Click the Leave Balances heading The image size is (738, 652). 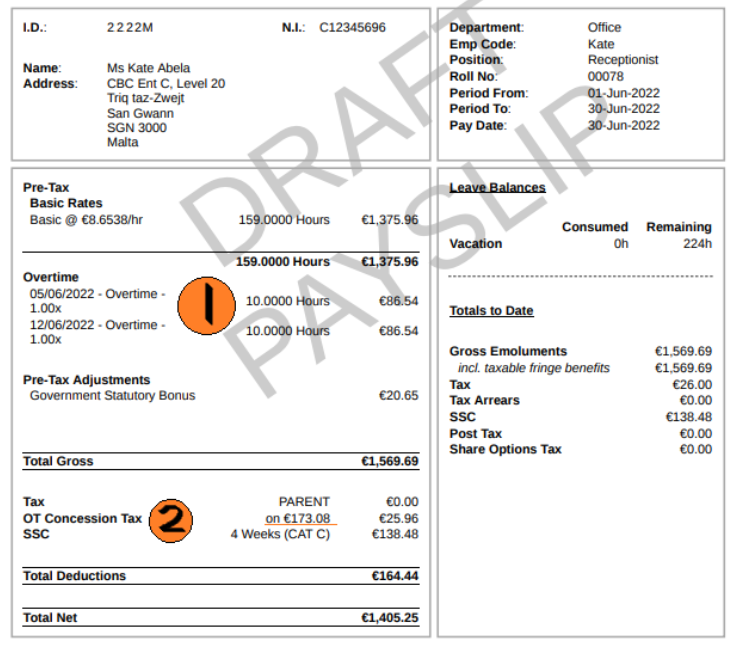497,187
